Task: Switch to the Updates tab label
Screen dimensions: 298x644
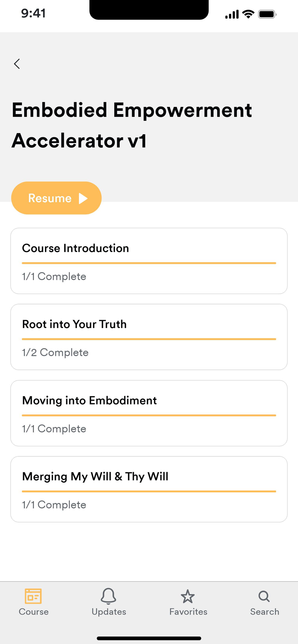Action: pyautogui.click(x=109, y=612)
